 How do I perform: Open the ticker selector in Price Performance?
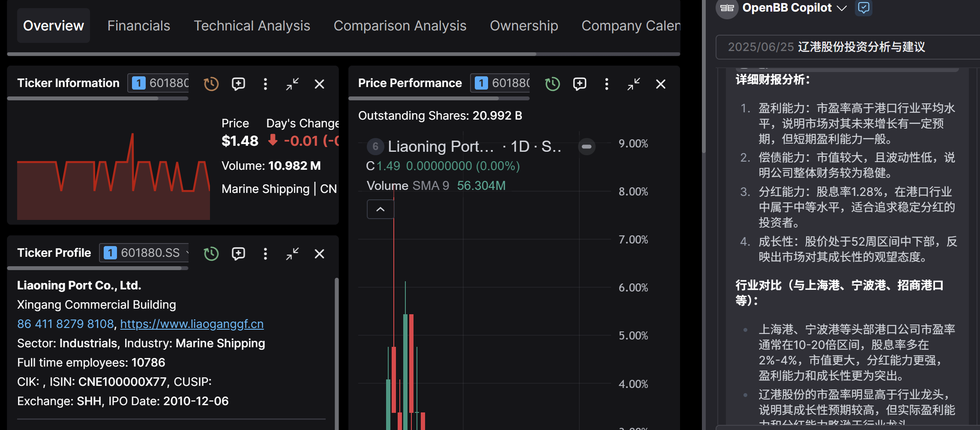point(501,83)
